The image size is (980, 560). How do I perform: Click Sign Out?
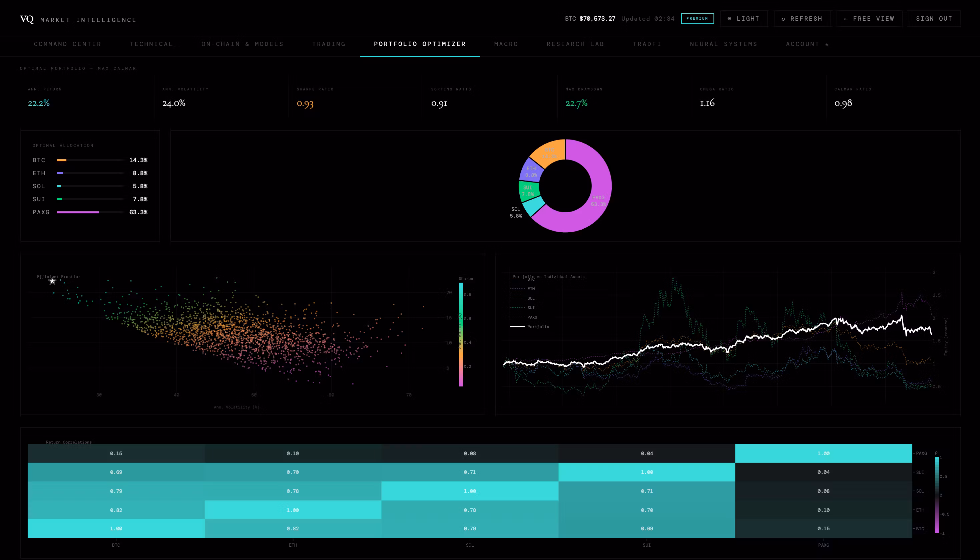point(934,19)
